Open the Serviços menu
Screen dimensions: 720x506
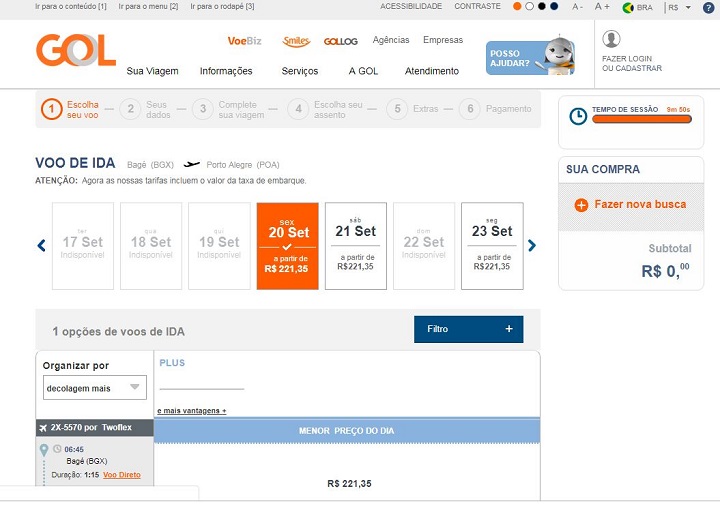tap(300, 71)
